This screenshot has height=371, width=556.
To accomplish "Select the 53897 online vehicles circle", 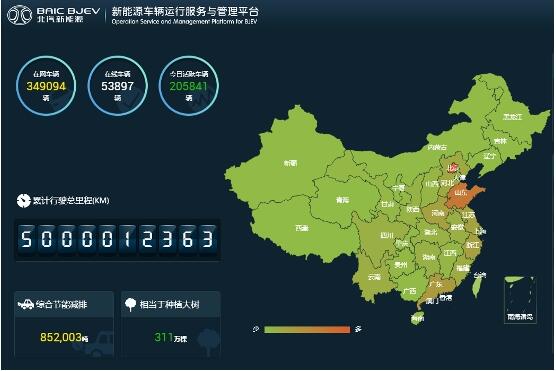I will point(117,86).
